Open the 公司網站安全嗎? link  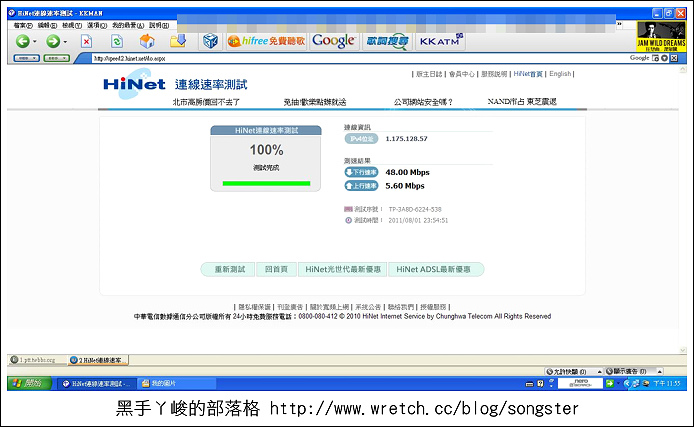click(x=424, y=102)
